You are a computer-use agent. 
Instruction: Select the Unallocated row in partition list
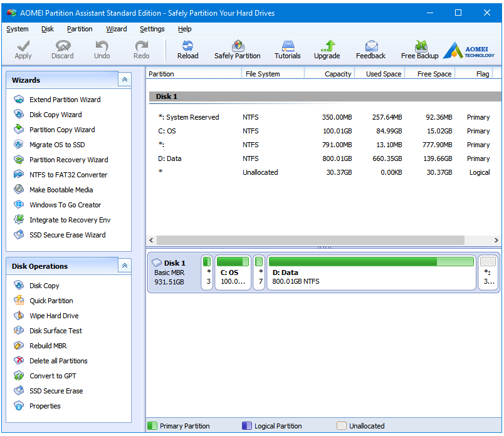point(324,172)
